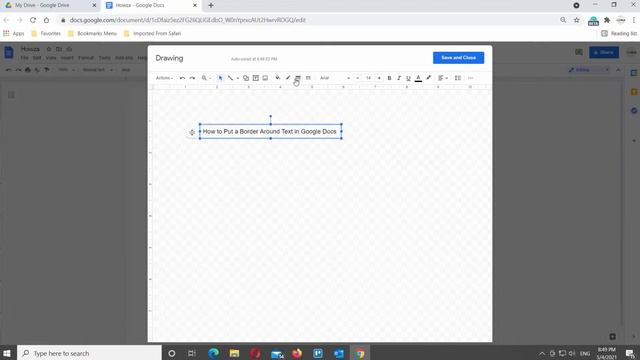Screen dimensions: 640x360
Task: Star the Howza document
Action: tap(49, 49)
